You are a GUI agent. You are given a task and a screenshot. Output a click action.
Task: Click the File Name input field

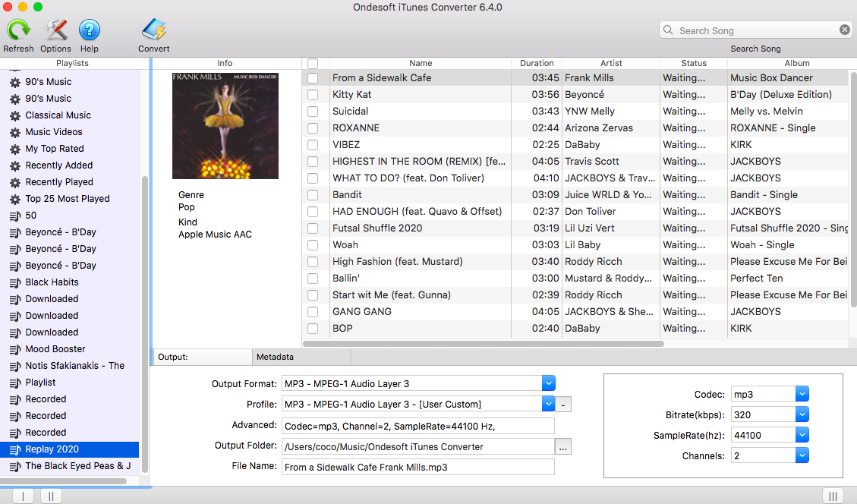[x=418, y=468]
